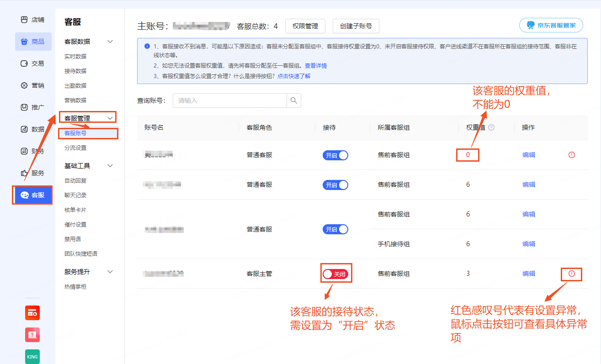This screenshot has width=601, height=364.
Task: Open the 服务 section
Action: (33, 173)
